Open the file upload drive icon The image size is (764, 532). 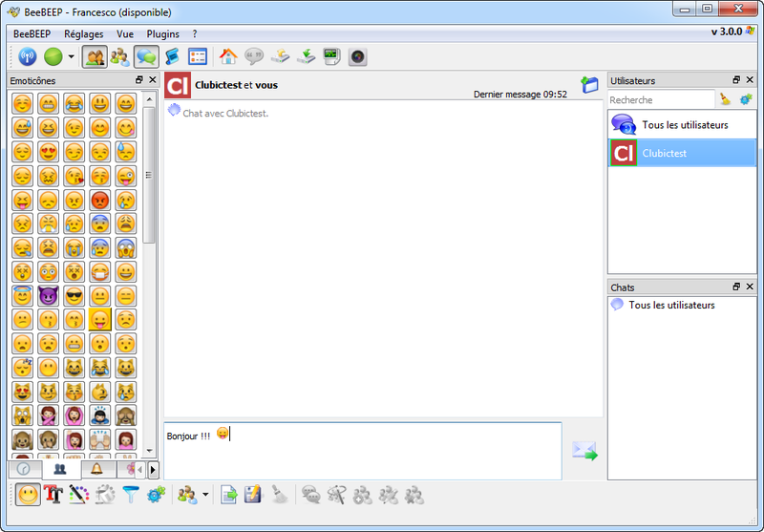(280, 56)
